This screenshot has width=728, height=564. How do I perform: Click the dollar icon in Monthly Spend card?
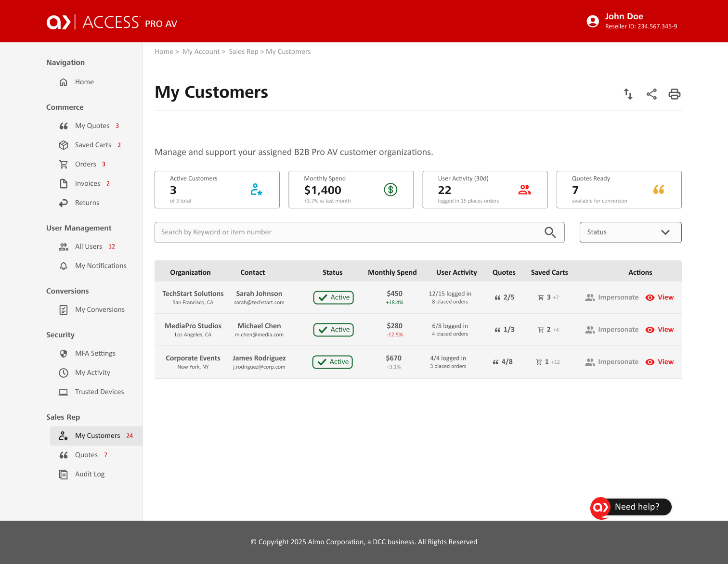[390, 190]
